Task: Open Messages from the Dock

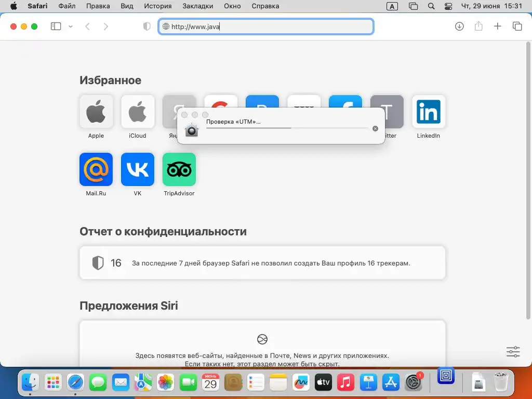Action: pos(98,382)
